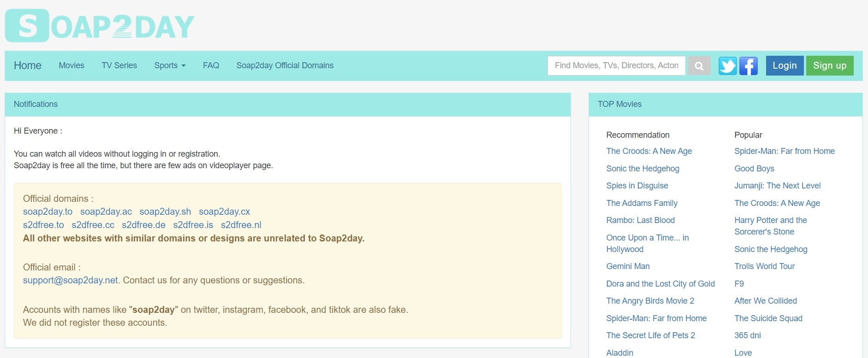The height and width of the screenshot is (358, 868).
Task: Open Harry Potter and the Sorcerer's Stone
Action: tap(771, 226)
